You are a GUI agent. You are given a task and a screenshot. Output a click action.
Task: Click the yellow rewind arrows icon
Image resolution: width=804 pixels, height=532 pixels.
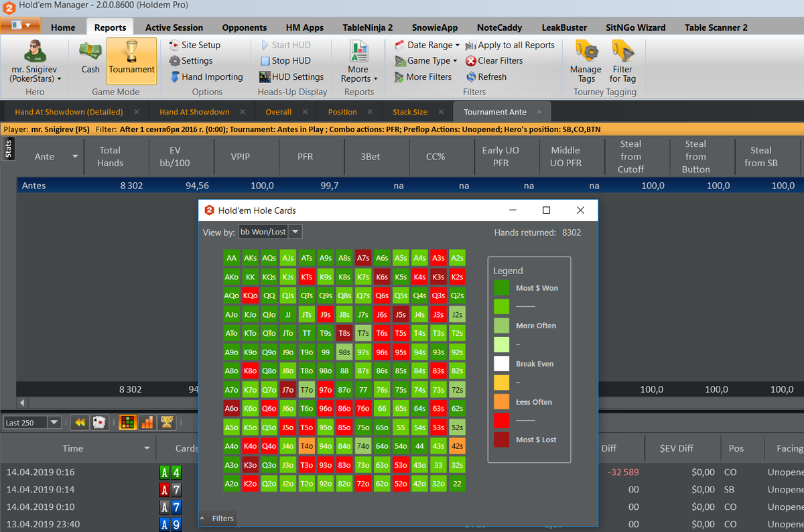pos(80,422)
